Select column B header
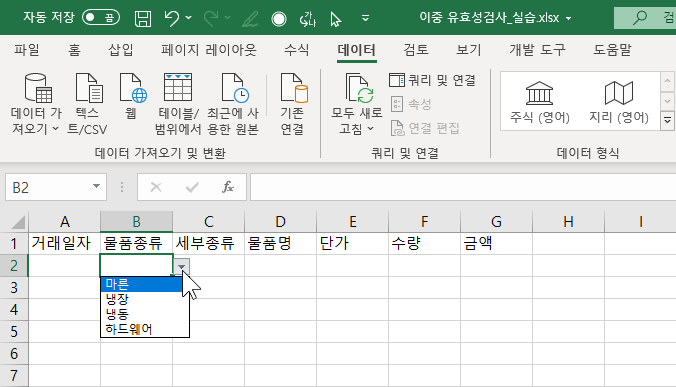 click(x=136, y=222)
